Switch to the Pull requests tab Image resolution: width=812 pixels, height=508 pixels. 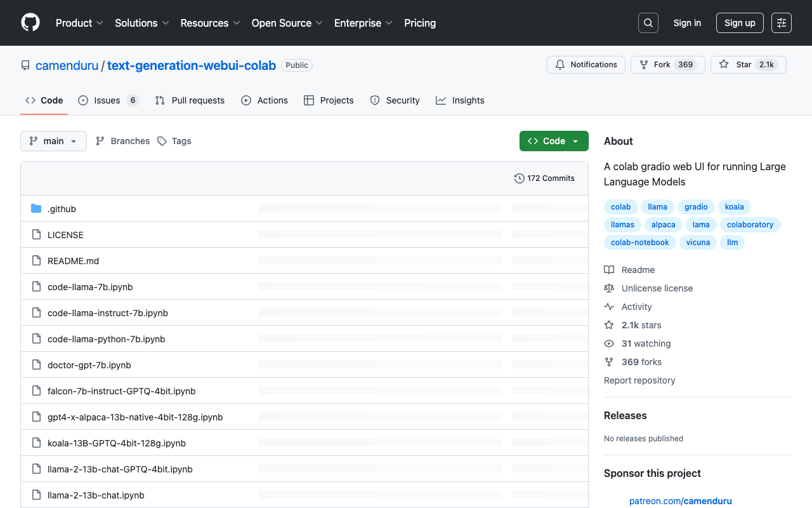pyautogui.click(x=190, y=100)
